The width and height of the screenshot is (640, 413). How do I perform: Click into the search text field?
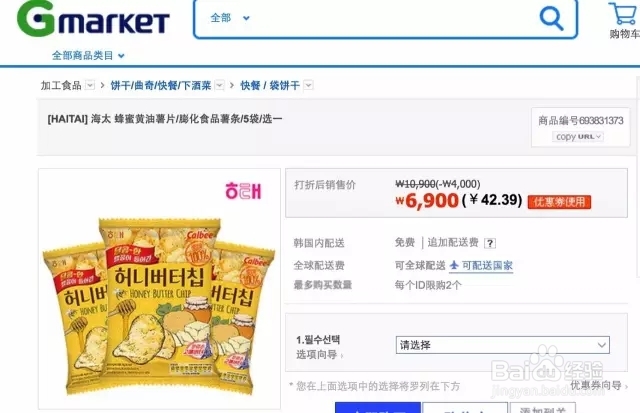[392, 18]
